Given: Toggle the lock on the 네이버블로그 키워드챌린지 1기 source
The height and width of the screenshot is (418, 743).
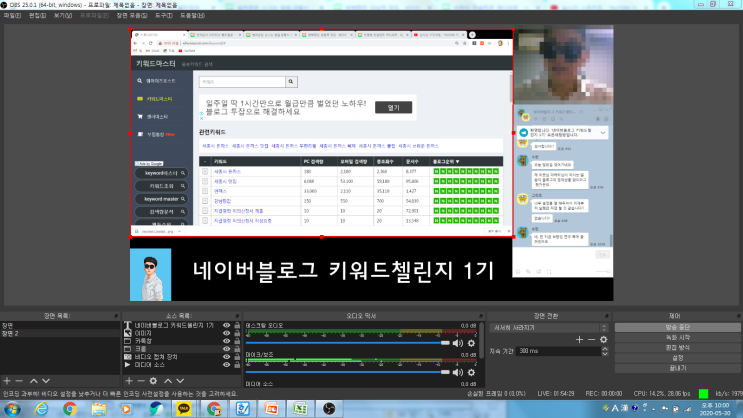Looking at the screenshot, I should pyautogui.click(x=237, y=325).
